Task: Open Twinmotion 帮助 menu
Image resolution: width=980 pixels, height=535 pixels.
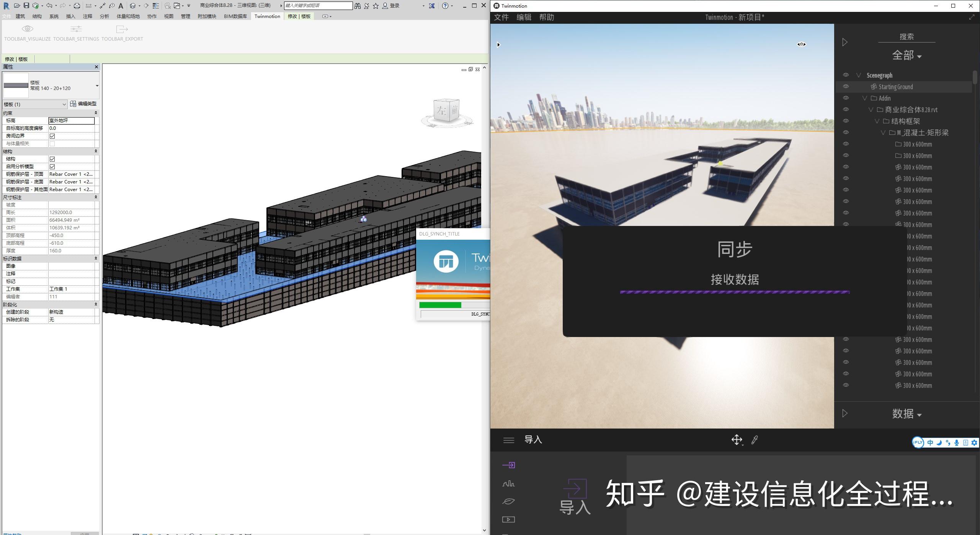Action: [547, 17]
